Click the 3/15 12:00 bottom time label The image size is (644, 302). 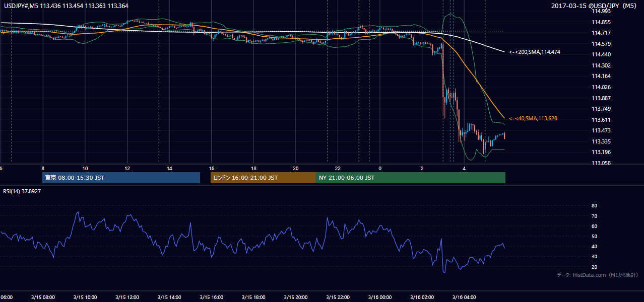pos(127,297)
